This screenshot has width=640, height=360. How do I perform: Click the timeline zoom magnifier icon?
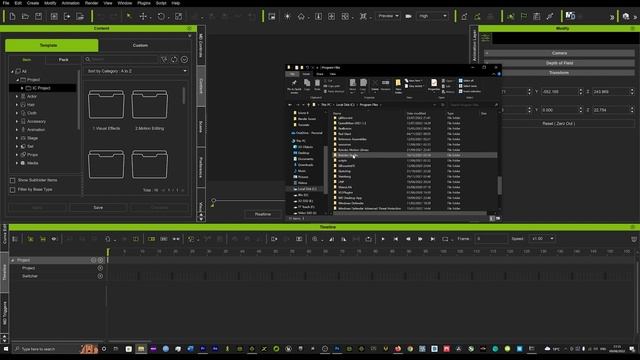coord(315,239)
